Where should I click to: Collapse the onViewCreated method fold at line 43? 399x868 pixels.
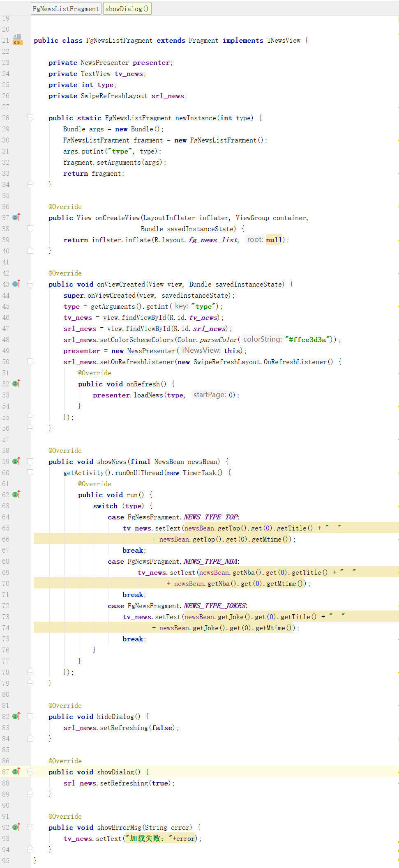[x=30, y=284]
